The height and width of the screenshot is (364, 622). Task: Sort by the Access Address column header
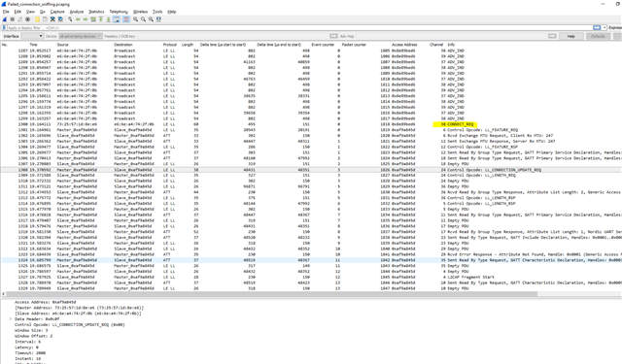pyautogui.click(x=404, y=45)
